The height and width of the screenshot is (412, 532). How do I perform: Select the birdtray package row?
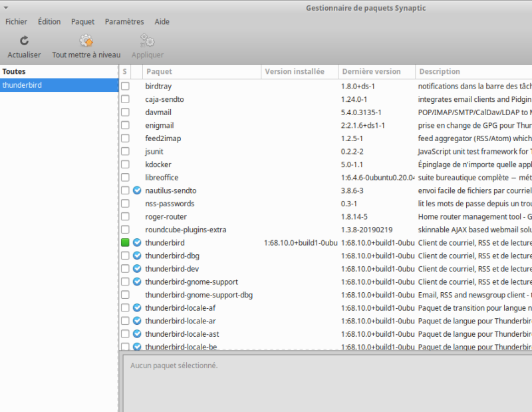[x=326, y=87]
